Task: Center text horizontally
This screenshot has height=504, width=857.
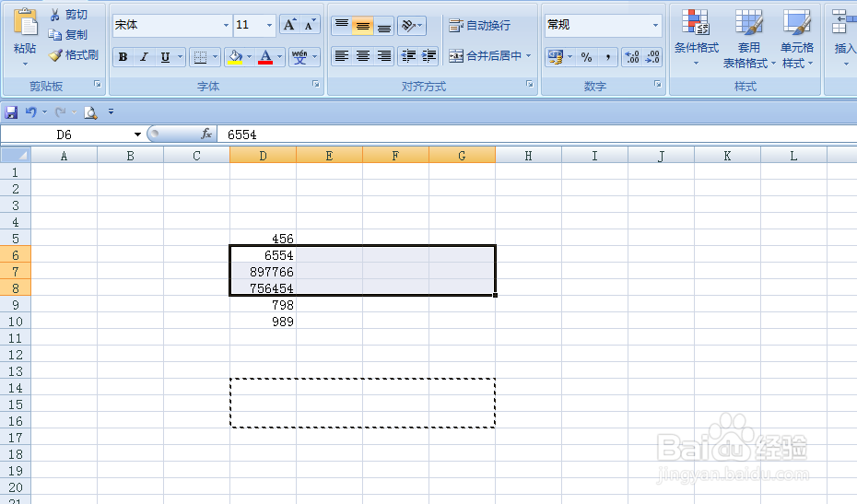Action: tap(362, 56)
